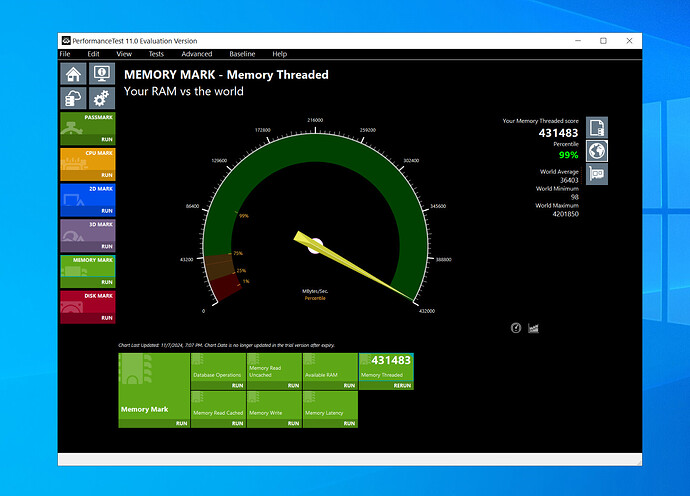Minimize the PerformanceTest window
Viewport: 690px width, 496px height.
578,41
